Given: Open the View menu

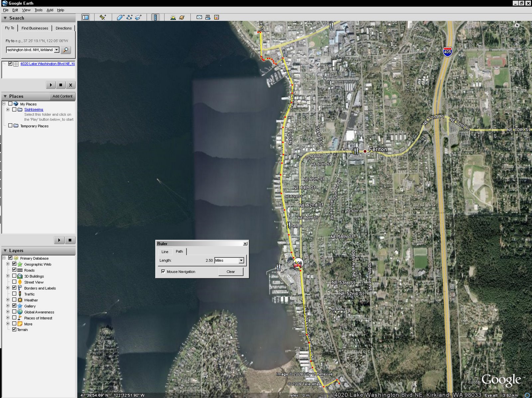Looking at the screenshot, I should coord(26,10).
